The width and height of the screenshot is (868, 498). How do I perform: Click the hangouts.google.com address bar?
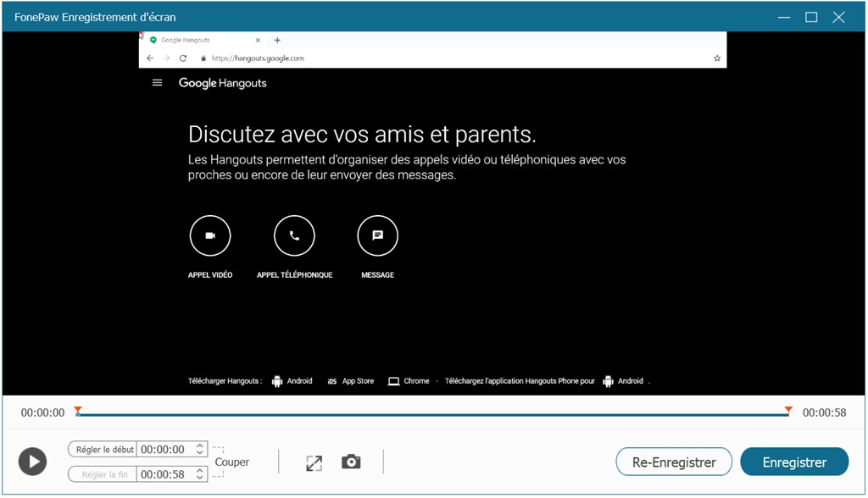tap(258, 58)
